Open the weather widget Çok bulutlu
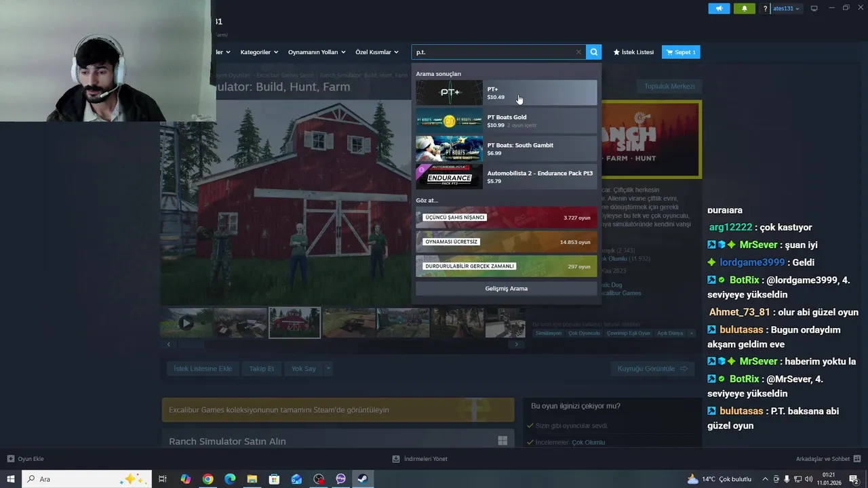868x488 pixels. pos(719,479)
